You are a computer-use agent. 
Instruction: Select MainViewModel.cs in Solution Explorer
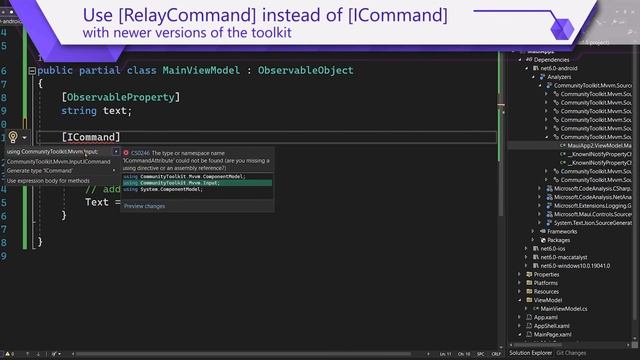tap(564, 309)
